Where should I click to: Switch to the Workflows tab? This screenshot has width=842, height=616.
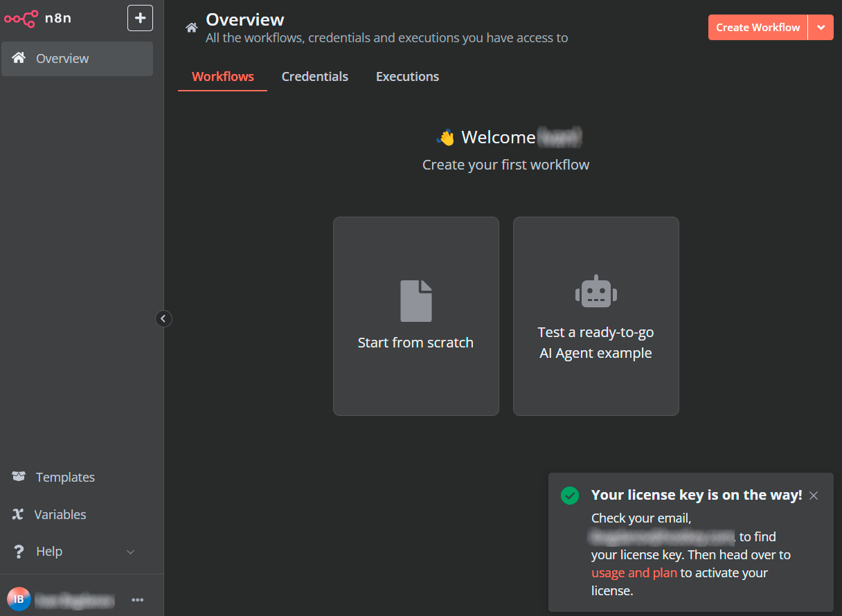(222, 77)
